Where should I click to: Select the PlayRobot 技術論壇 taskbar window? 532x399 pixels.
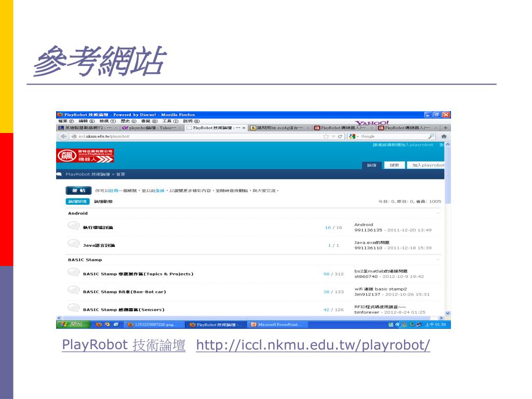pyautogui.click(x=216, y=325)
